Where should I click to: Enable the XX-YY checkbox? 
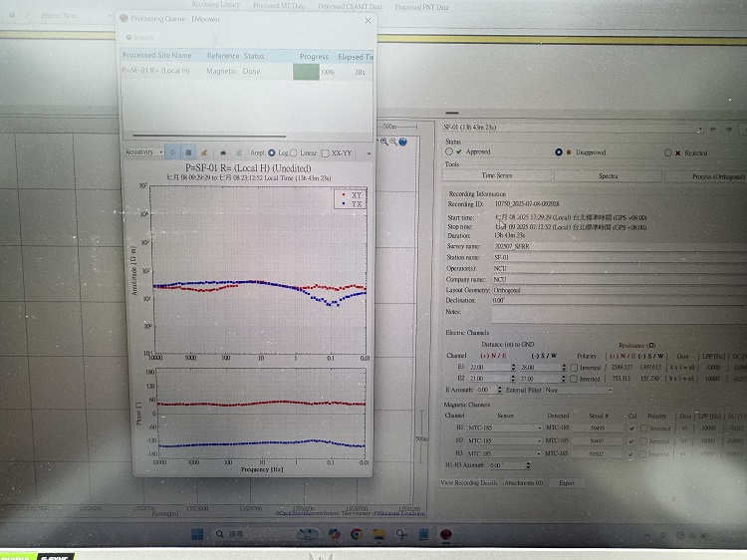[x=326, y=152]
